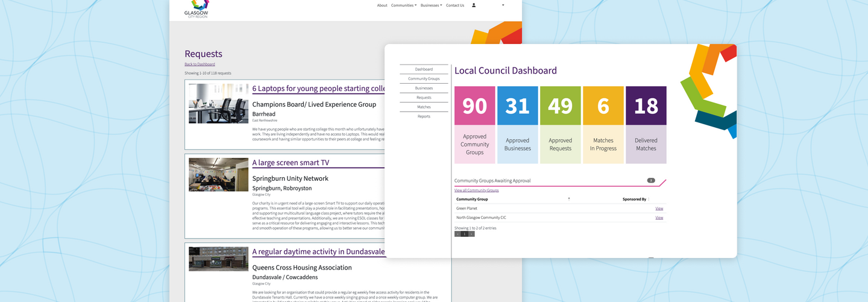This screenshot has height=302, width=868.
Task: Open Contact Us in navigation bar
Action: [455, 5]
